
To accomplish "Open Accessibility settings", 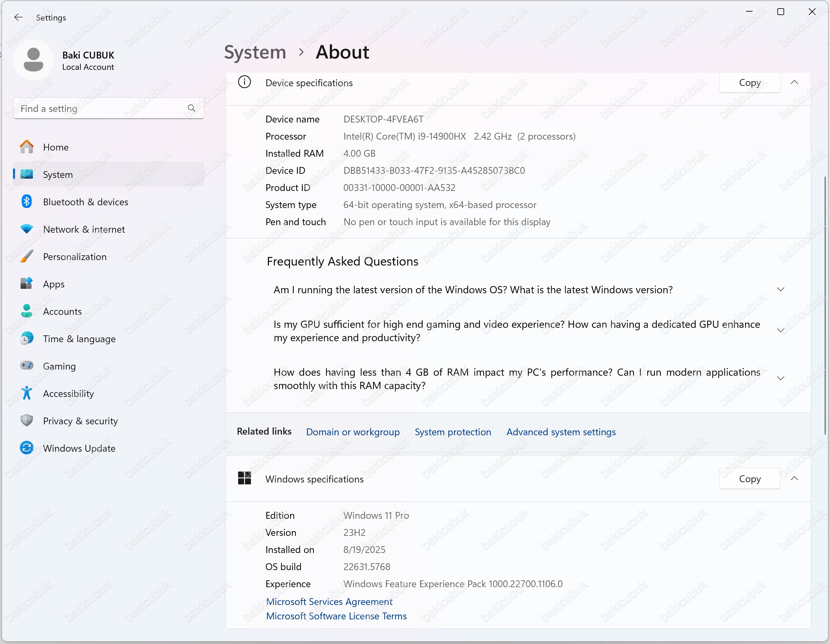I will (x=109, y=394).
